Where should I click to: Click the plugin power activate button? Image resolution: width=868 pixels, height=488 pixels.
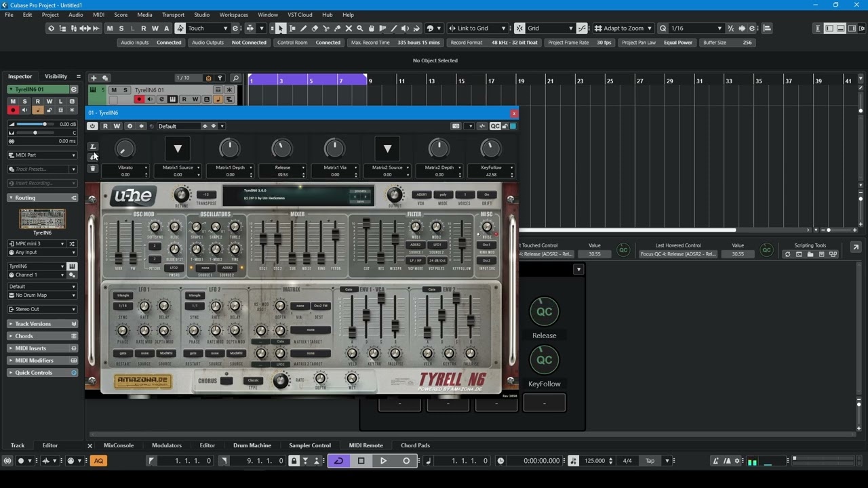tap(93, 126)
